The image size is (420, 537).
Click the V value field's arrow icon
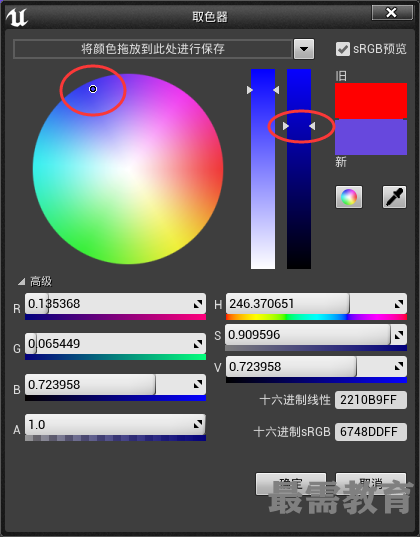pyautogui.click(x=399, y=367)
